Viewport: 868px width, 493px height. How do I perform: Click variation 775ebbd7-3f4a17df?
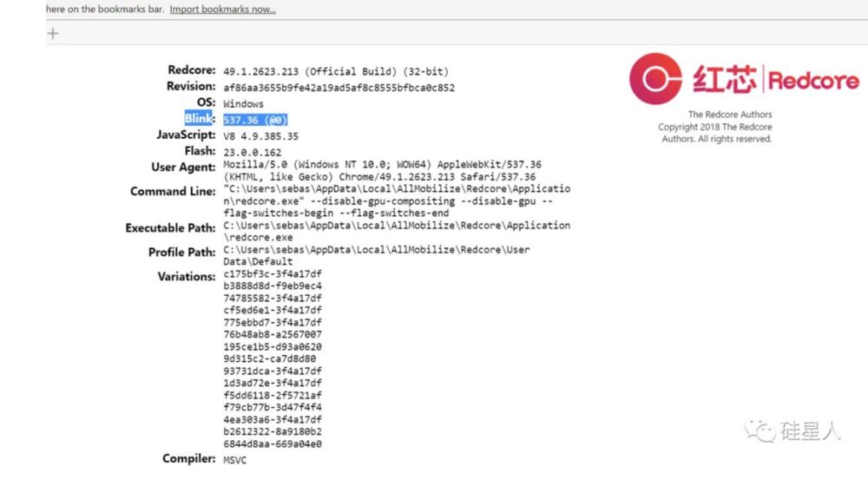pos(273,323)
